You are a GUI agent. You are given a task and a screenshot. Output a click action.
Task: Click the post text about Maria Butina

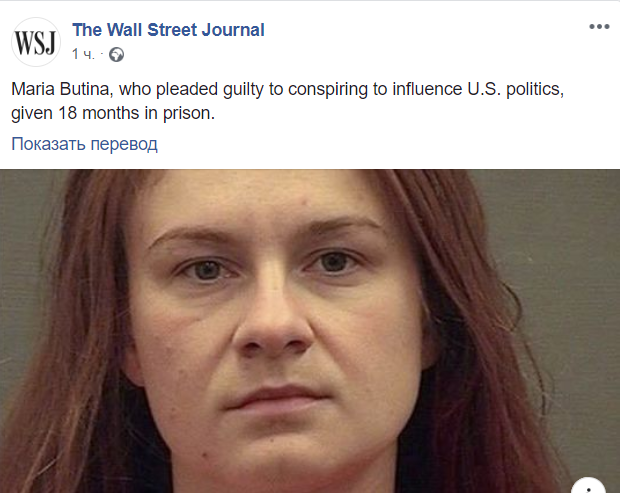click(287, 101)
